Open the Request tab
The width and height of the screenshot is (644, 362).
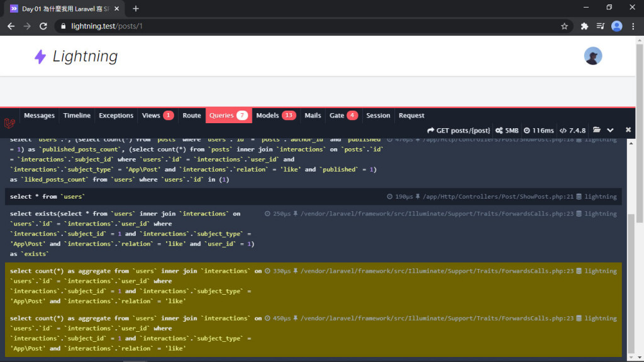pos(411,116)
